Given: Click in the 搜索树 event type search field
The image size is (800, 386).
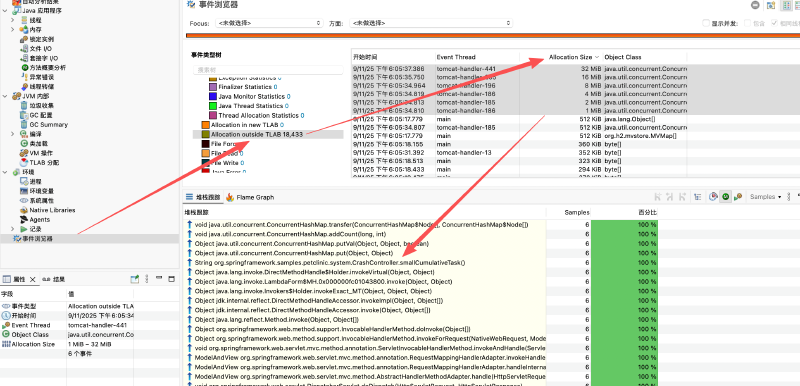Looking at the screenshot, I should tap(268, 70).
